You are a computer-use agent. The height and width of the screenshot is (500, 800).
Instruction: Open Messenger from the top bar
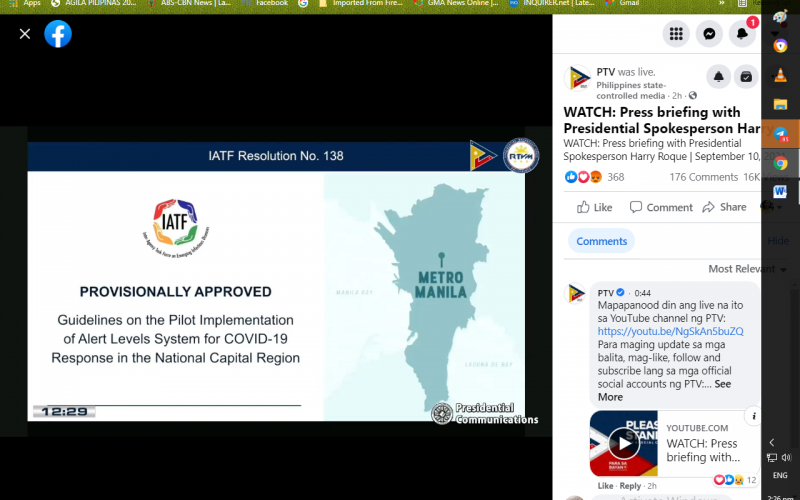tap(709, 34)
